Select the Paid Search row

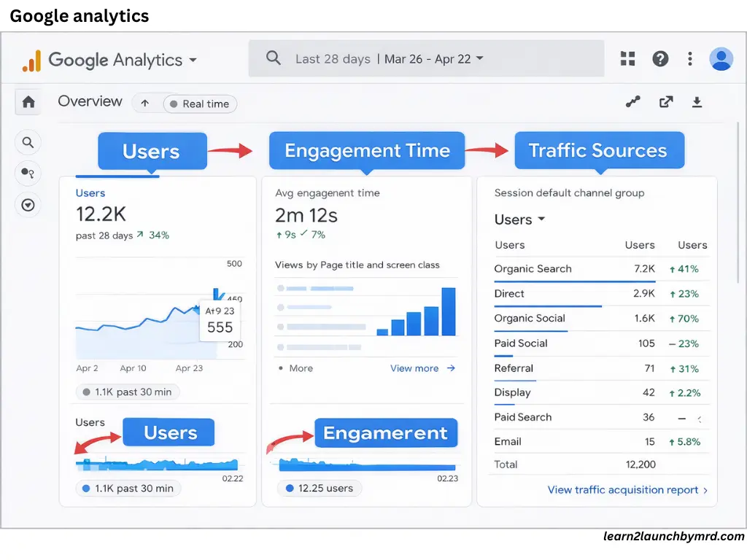pyautogui.click(x=601, y=418)
